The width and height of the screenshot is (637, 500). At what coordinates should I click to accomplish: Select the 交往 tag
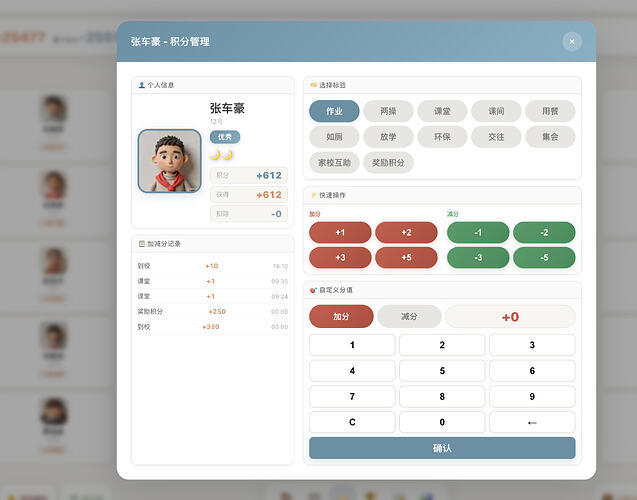click(x=496, y=137)
